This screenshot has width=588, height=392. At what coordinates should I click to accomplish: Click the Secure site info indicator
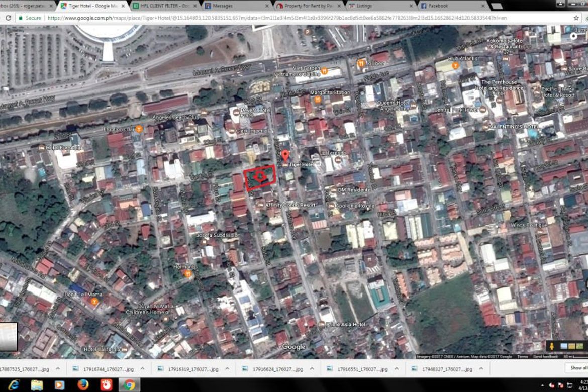click(x=30, y=18)
